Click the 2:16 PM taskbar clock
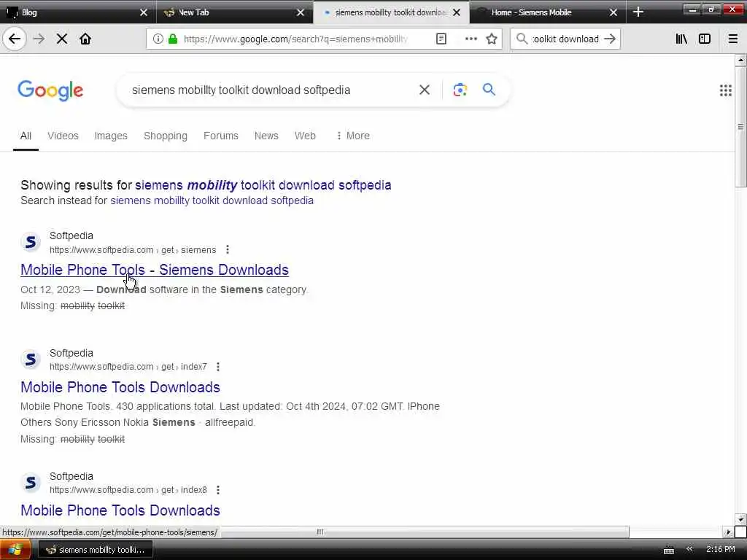This screenshot has height=560, width=747. point(720,549)
